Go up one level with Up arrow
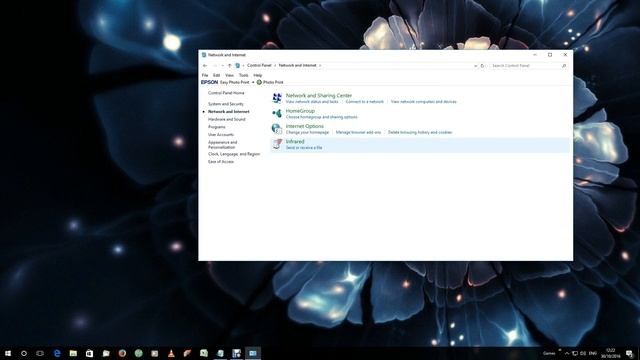Screen dimensions: 640x360 click(229, 65)
